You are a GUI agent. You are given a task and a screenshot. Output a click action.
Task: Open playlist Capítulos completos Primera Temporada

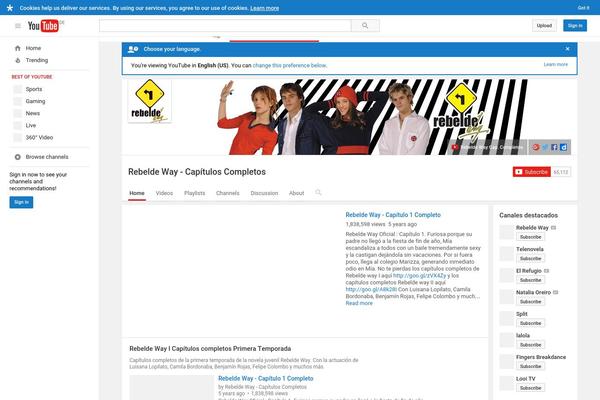[x=210, y=349]
